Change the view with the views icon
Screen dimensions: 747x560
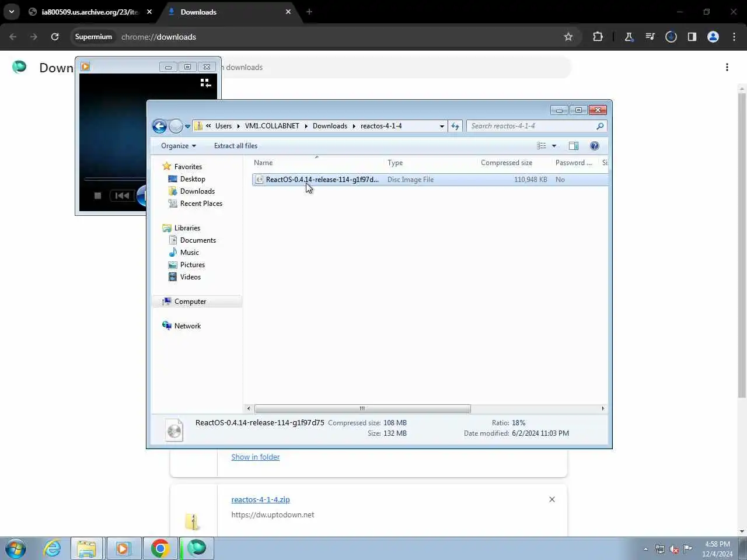542,146
